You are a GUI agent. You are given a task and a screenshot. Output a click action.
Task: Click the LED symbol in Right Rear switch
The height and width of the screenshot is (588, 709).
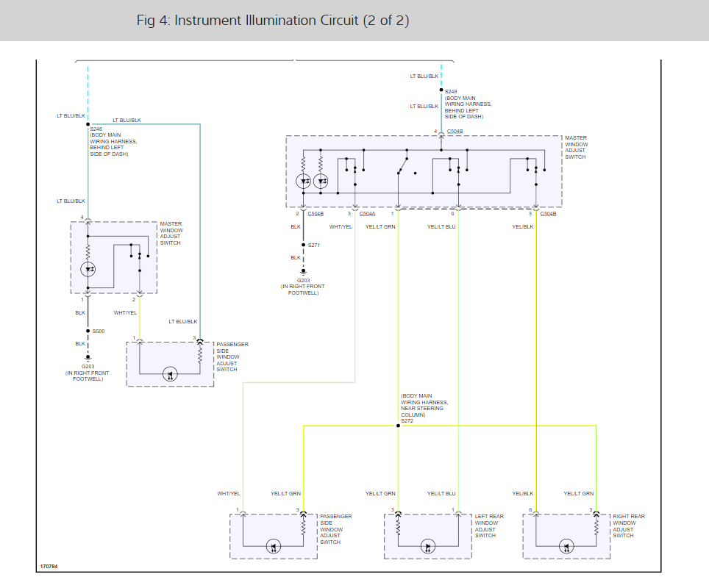(x=566, y=546)
